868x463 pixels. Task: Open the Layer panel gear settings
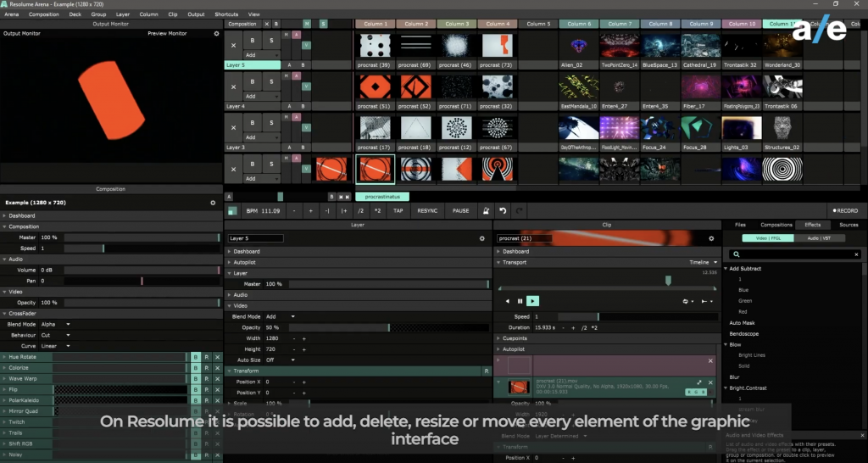tap(482, 238)
